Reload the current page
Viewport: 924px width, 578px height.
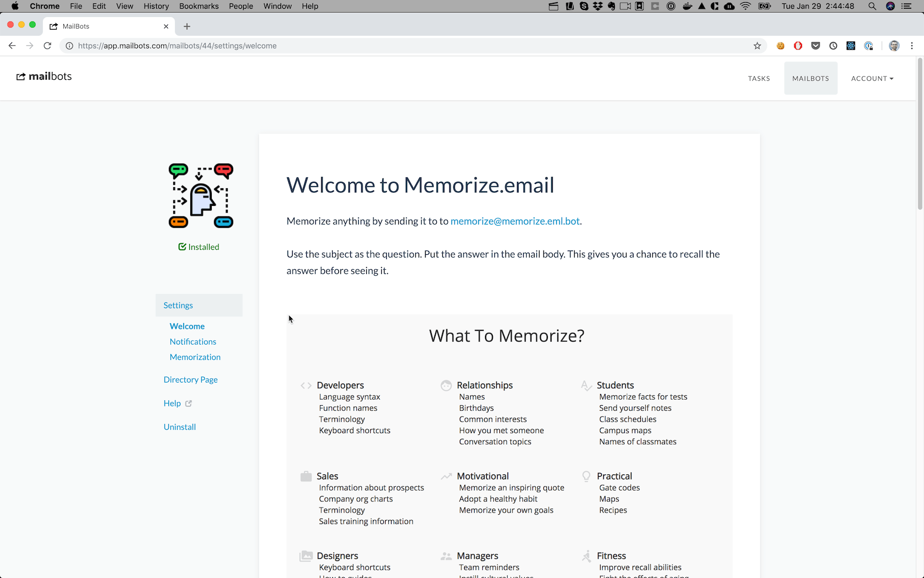pos(47,46)
